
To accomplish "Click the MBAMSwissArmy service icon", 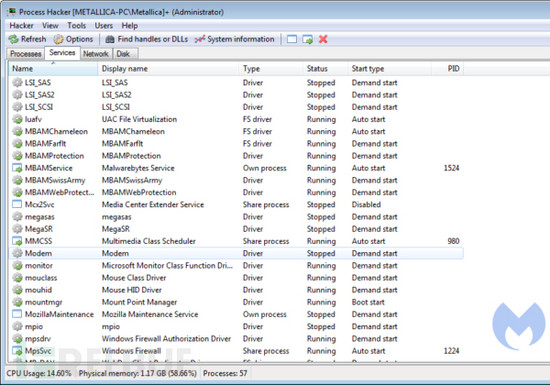I will 17,180.
